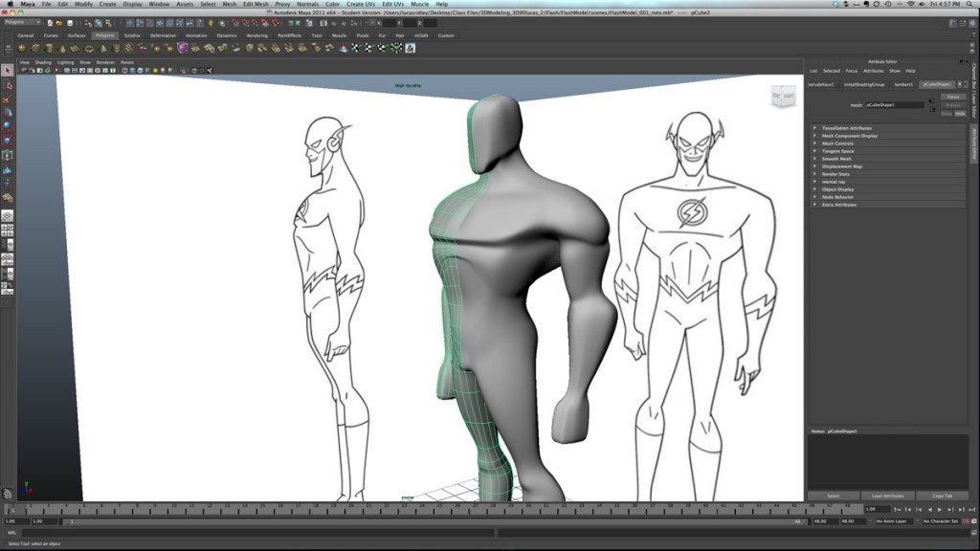Open the No Anim Layer dropdown
The width and height of the screenshot is (980, 551).
tap(893, 521)
